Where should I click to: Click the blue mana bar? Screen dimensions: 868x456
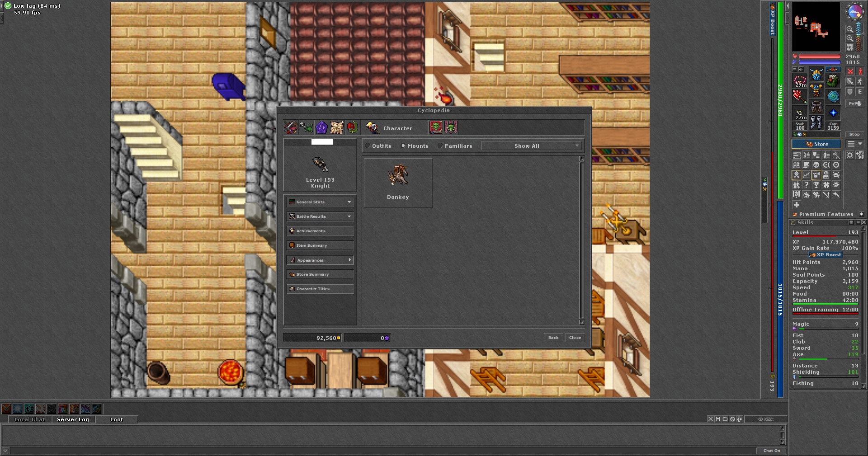click(820, 62)
